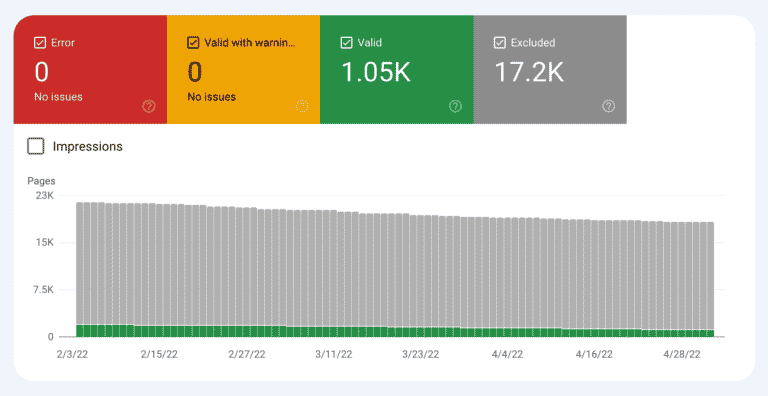Click the 3/11/22 date axis label
This screenshot has width=768, height=396.
click(x=334, y=354)
